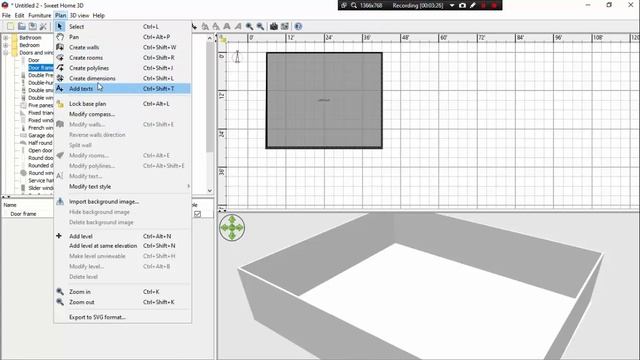This screenshot has height=360, width=640.
Task: Choose Select from the Plan menu
Action: point(122,27)
